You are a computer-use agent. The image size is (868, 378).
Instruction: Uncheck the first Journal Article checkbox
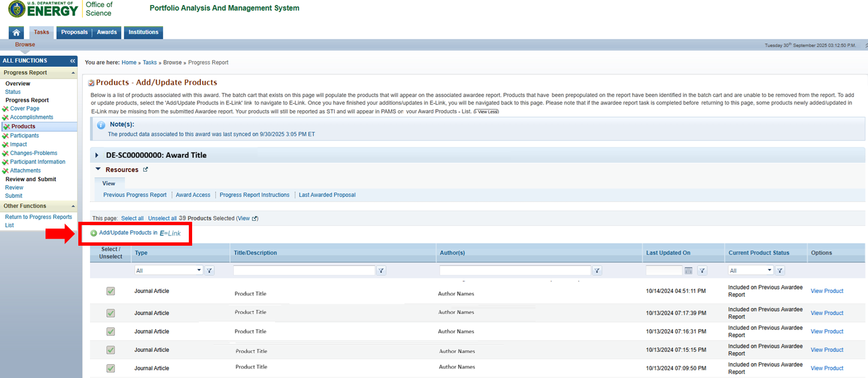point(111,291)
